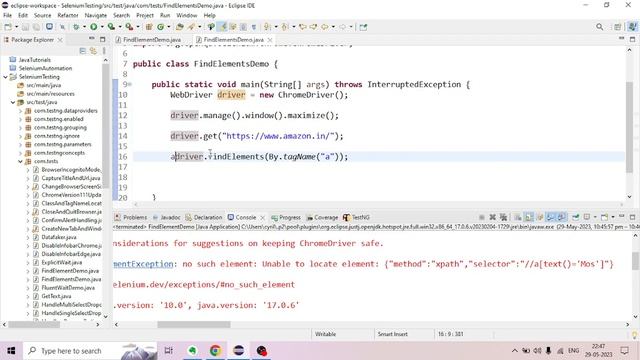
Task: Click the Debug bug icon in the toolbar
Action: click(76, 27)
